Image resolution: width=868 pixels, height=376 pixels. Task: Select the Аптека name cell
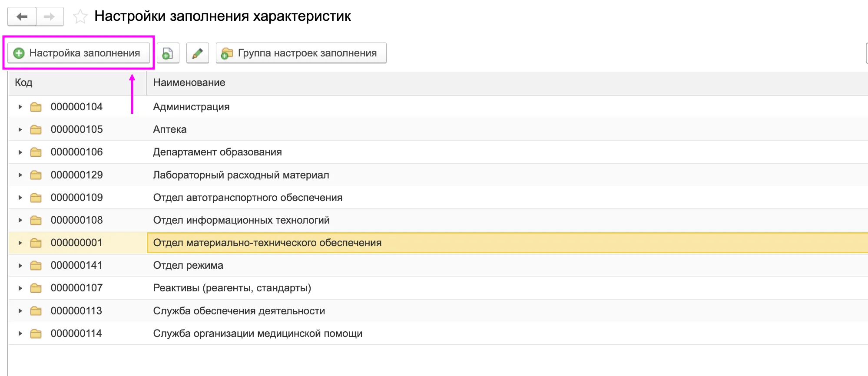[x=507, y=129]
